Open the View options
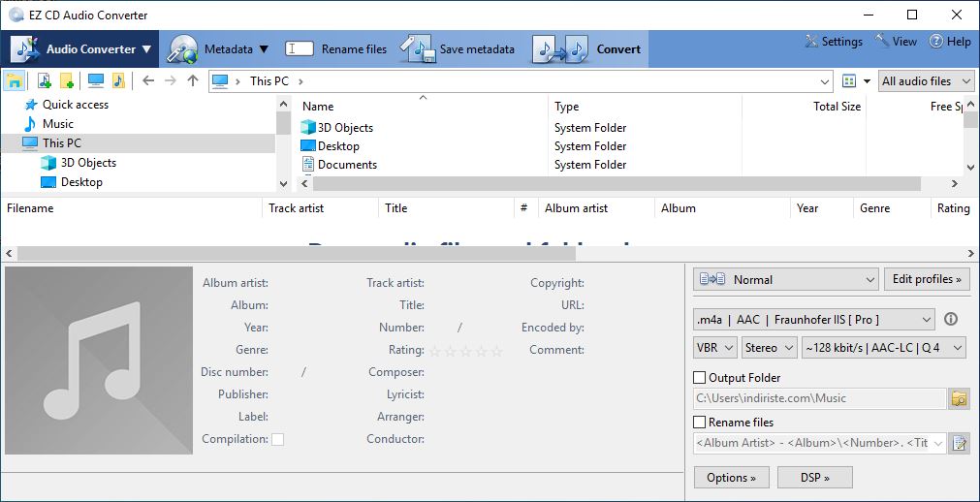980x502 pixels. click(x=896, y=42)
